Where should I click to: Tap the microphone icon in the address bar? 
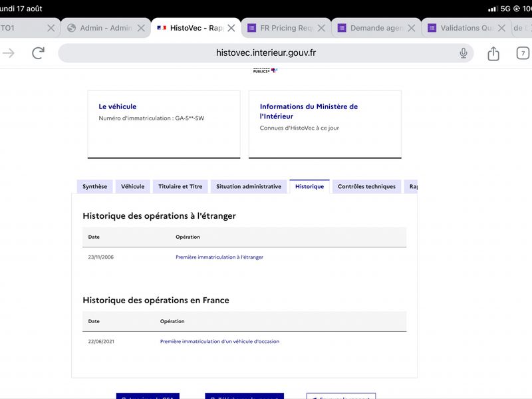pyautogui.click(x=463, y=53)
